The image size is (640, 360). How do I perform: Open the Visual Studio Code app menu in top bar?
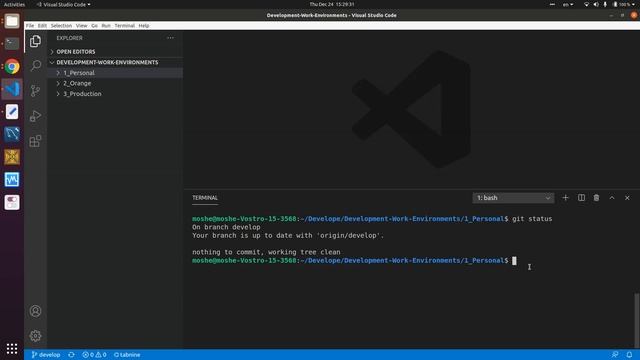(64, 4)
